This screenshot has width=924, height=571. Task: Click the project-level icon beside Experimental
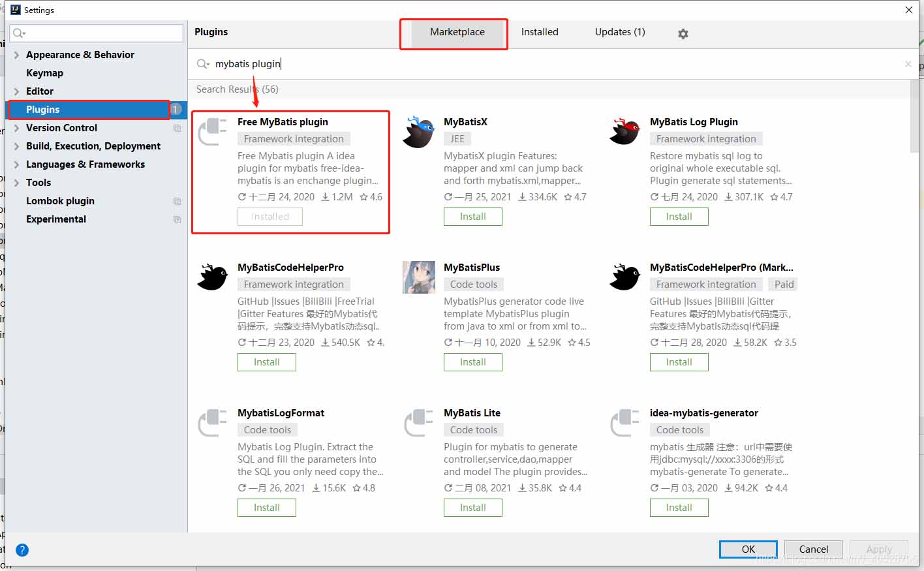(177, 219)
